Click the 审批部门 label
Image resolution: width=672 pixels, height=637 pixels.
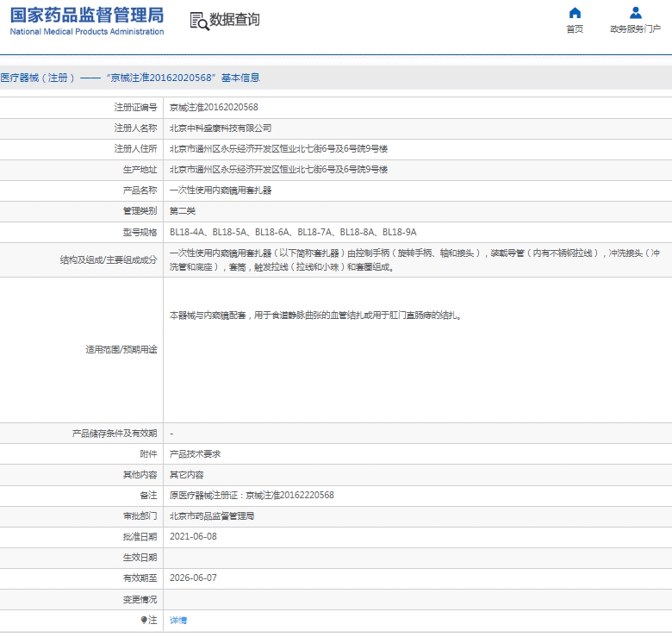point(140,515)
